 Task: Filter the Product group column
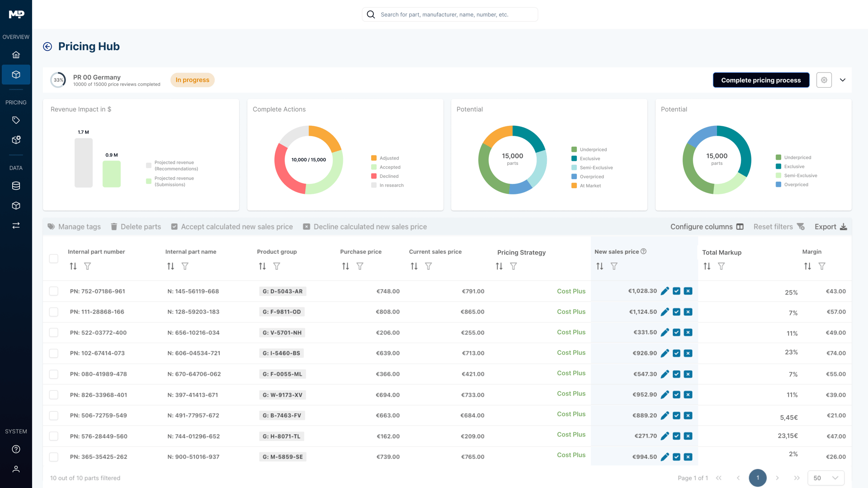click(x=276, y=266)
